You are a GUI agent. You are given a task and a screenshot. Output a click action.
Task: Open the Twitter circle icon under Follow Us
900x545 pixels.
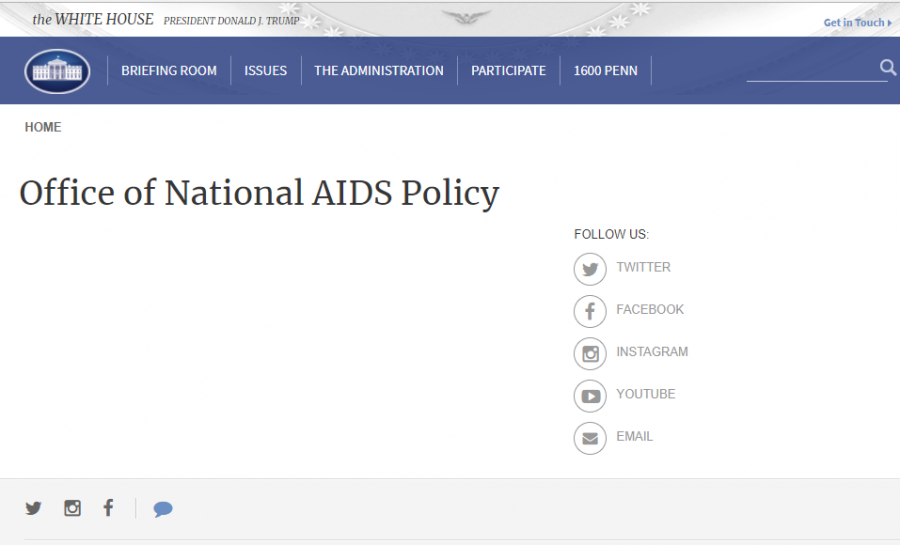point(590,269)
